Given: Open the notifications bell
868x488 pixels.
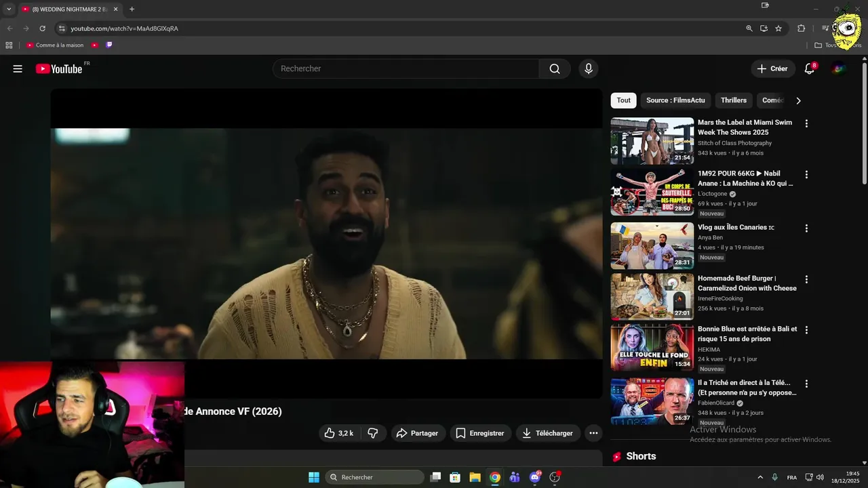Looking at the screenshot, I should point(809,68).
